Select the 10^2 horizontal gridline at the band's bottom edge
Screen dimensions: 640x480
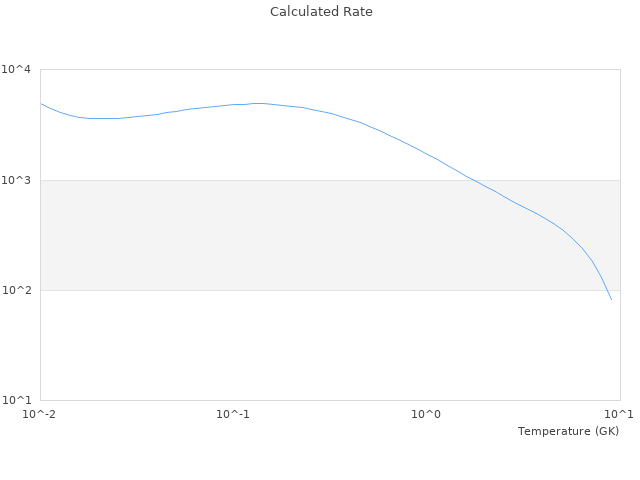point(300,290)
